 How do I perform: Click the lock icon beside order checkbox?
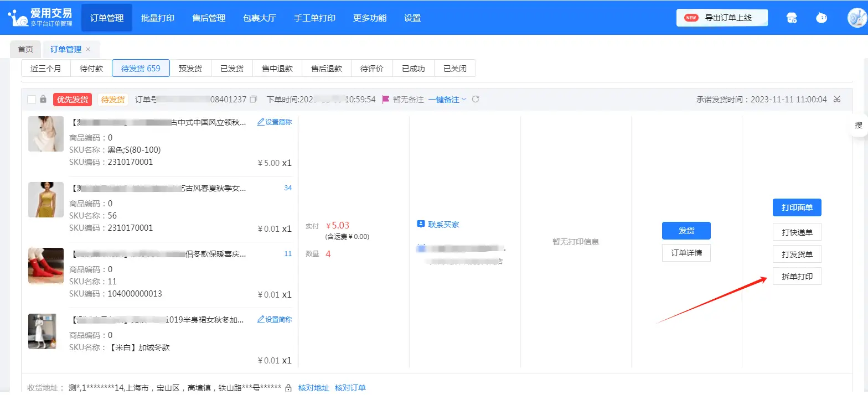pos(43,100)
